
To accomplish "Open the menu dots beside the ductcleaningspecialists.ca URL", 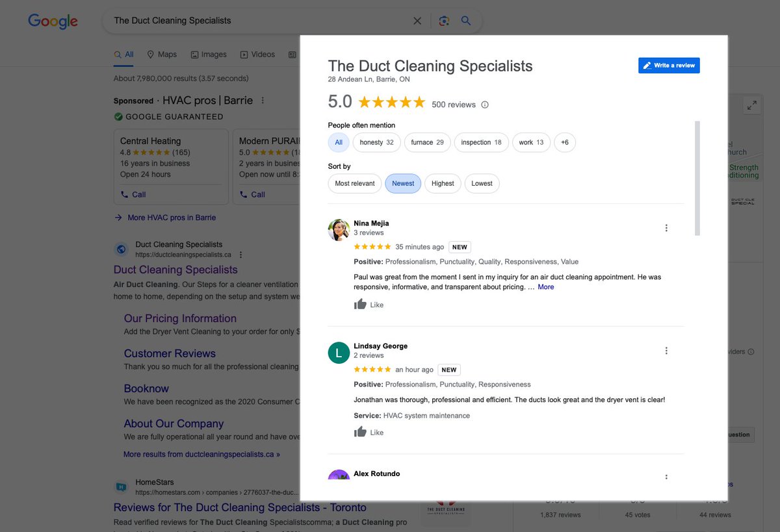I will (240, 255).
